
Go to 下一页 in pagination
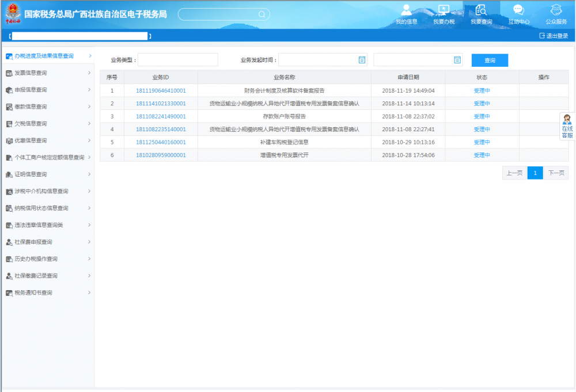[556, 173]
